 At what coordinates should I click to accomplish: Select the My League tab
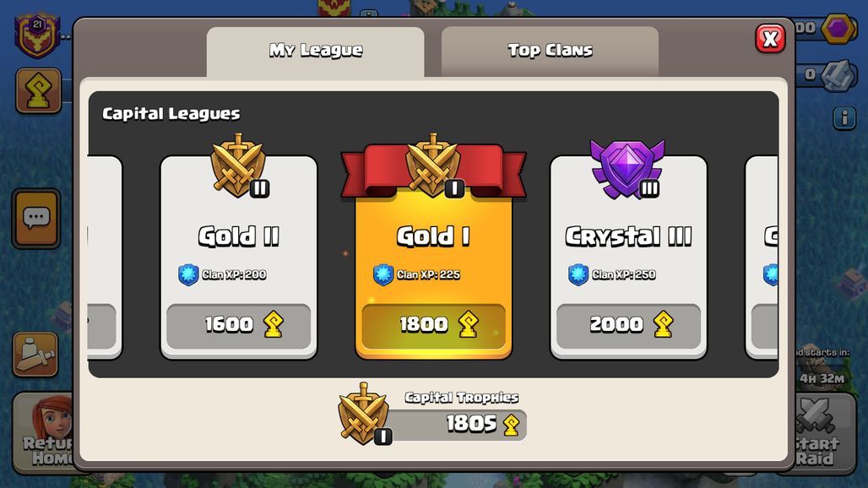pyautogui.click(x=316, y=51)
